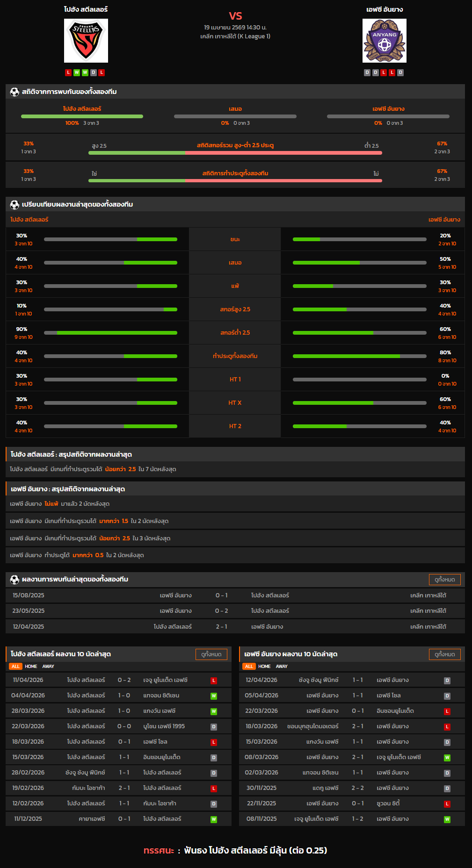Click the FC Anyang team crest
This screenshot has width=472, height=868.
pos(384,41)
